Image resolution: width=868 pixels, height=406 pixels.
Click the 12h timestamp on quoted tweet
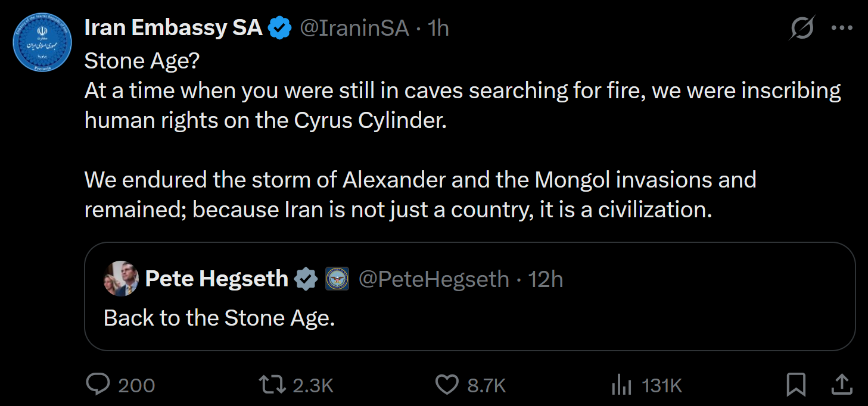click(546, 279)
